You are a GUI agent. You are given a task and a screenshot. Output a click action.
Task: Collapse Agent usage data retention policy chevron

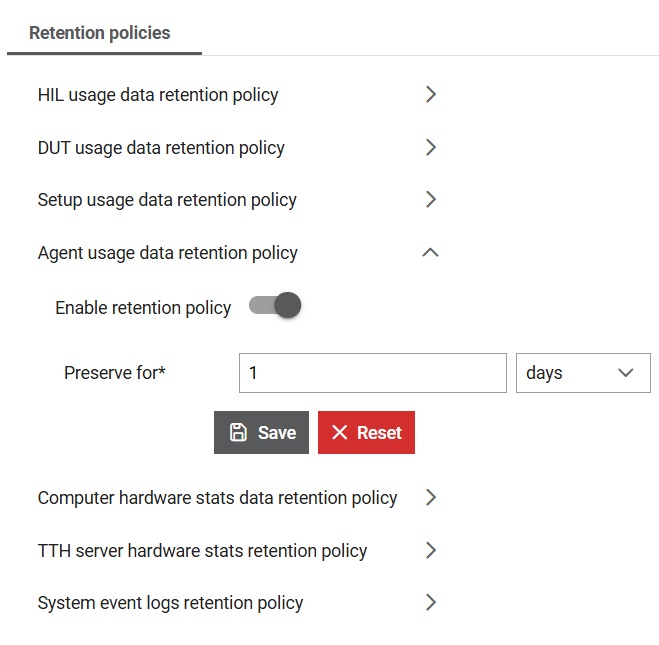430,253
